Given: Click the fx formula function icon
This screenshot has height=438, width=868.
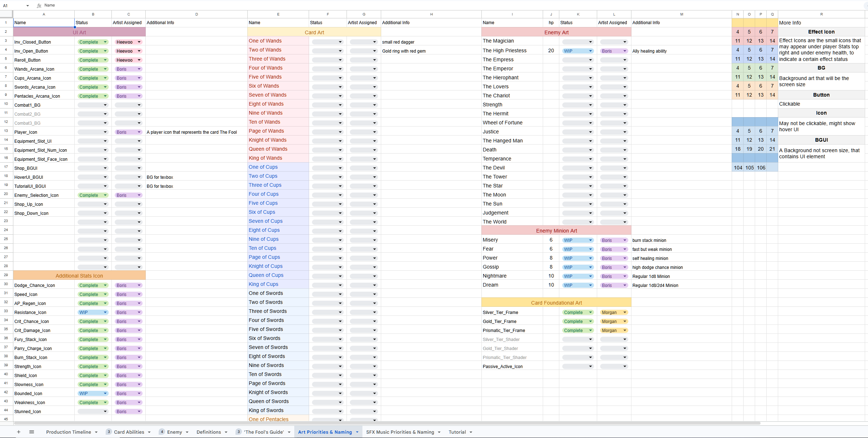Looking at the screenshot, I should pyautogui.click(x=39, y=5).
